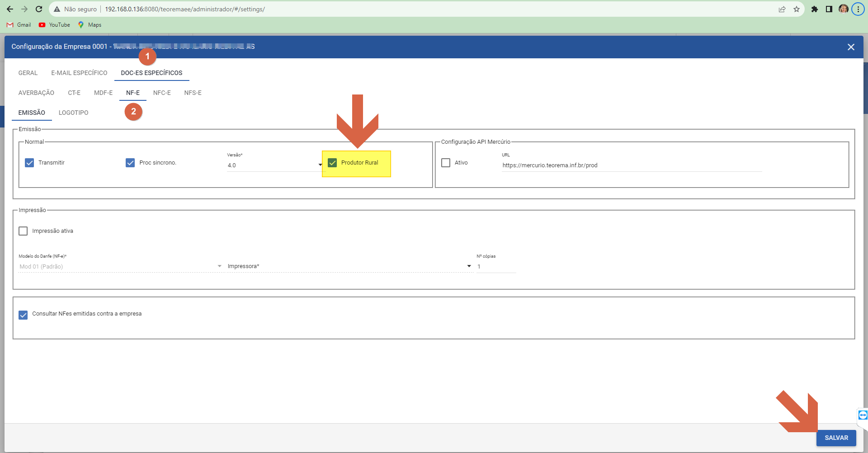868x453 pixels.
Task: Switch to the GERAL tab
Action: pos(28,73)
